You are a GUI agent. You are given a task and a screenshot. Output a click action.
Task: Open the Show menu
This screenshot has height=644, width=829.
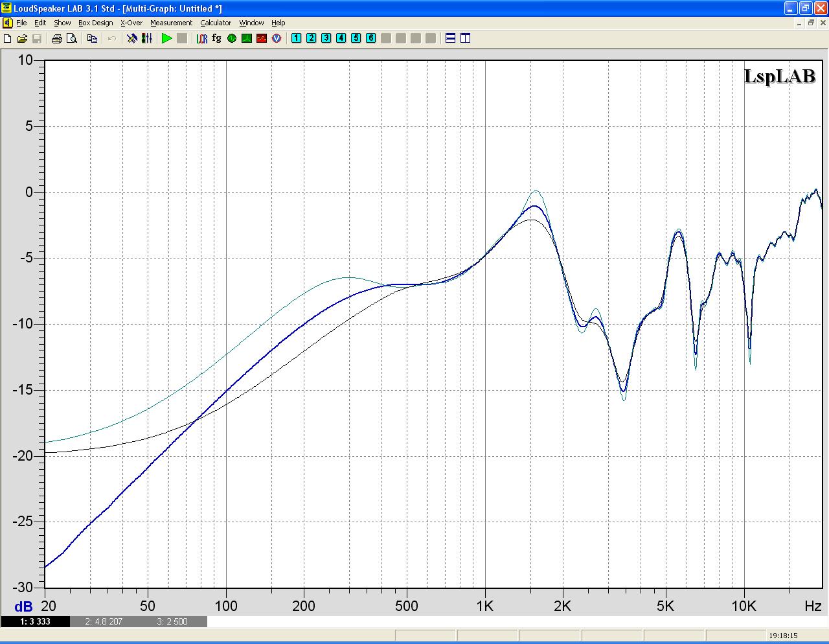(62, 23)
